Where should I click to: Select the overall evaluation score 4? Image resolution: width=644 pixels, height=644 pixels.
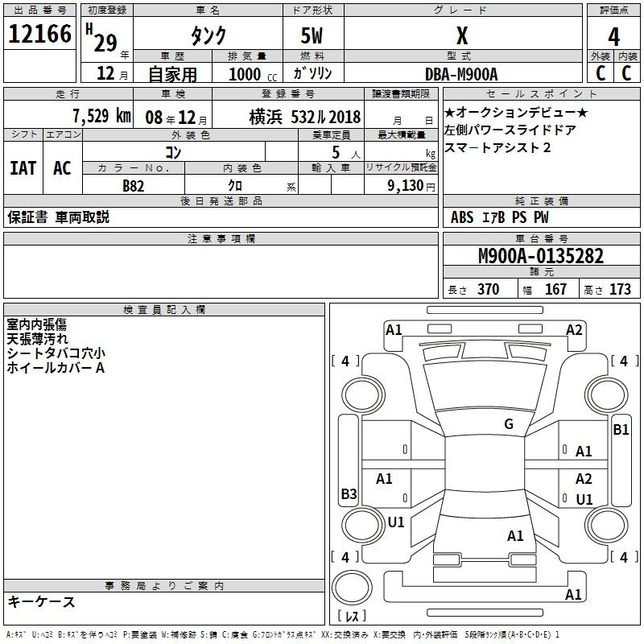click(613, 37)
